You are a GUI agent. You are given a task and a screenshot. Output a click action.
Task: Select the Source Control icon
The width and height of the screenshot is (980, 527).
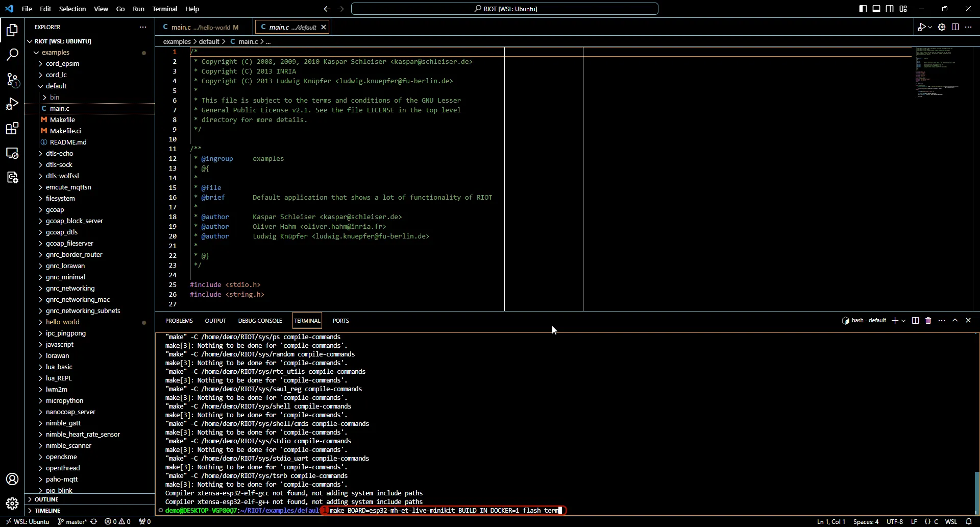(x=12, y=80)
